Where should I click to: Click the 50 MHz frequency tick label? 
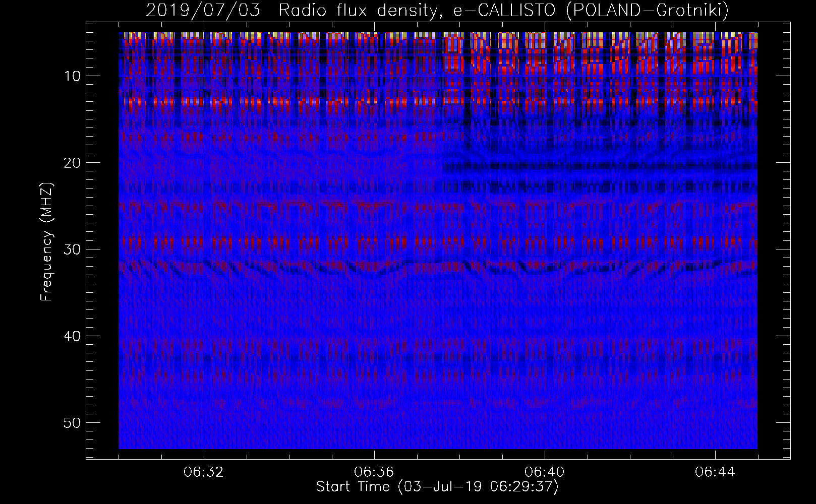[x=73, y=422]
